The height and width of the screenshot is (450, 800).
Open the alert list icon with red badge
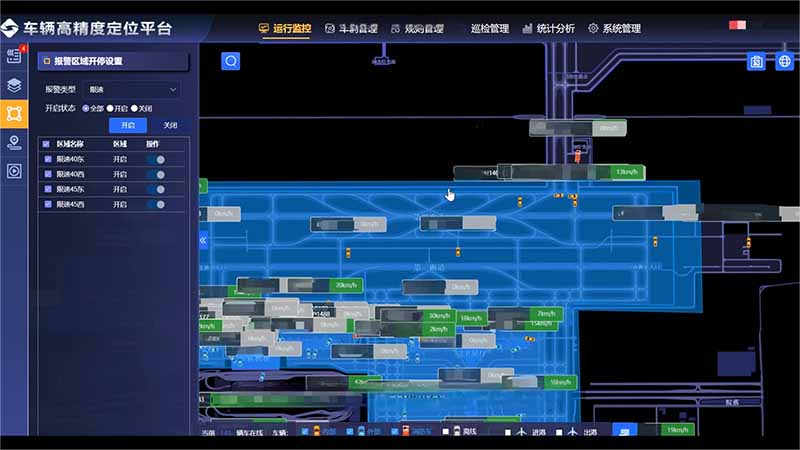(x=14, y=56)
